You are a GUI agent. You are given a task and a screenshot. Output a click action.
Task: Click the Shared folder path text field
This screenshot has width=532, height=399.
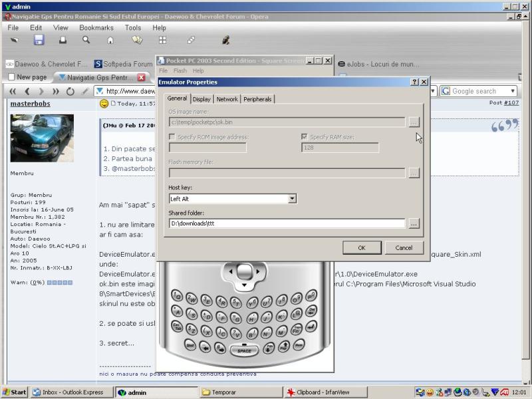287,223
